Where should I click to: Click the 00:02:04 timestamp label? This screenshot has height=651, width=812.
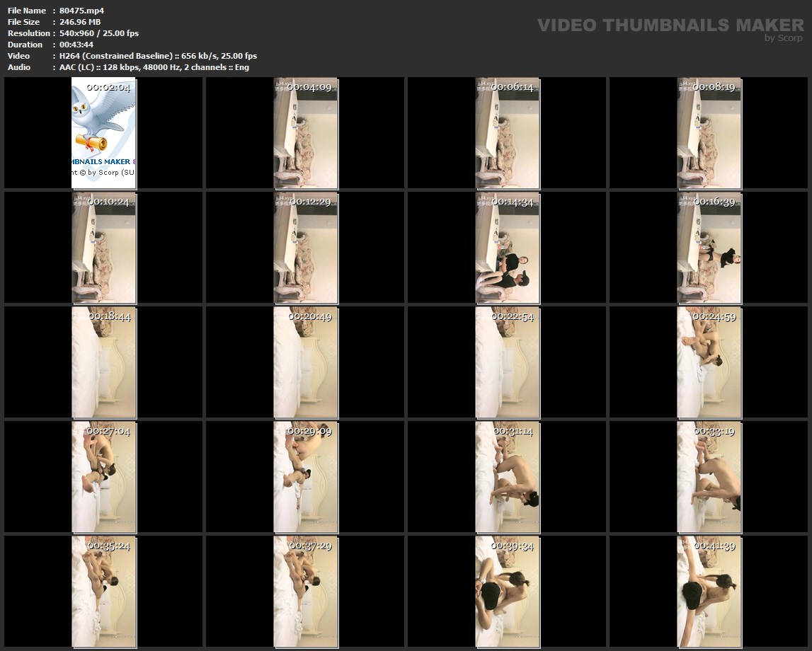108,88
